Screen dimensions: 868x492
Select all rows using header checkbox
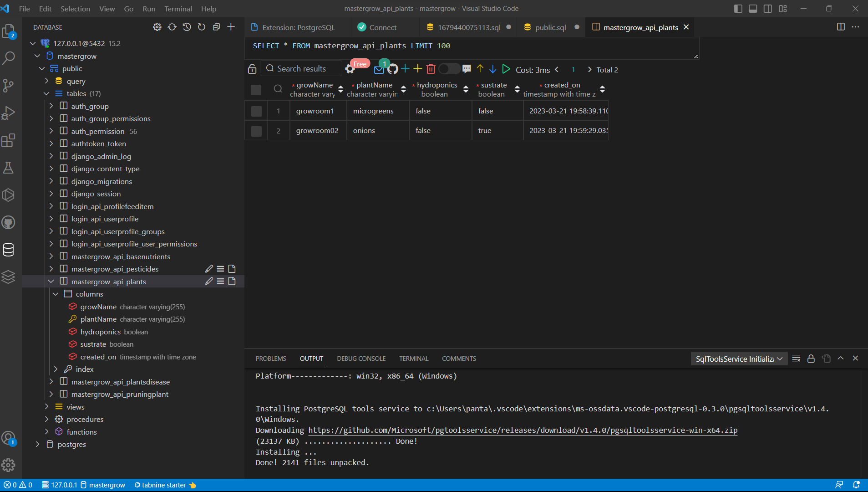point(256,90)
